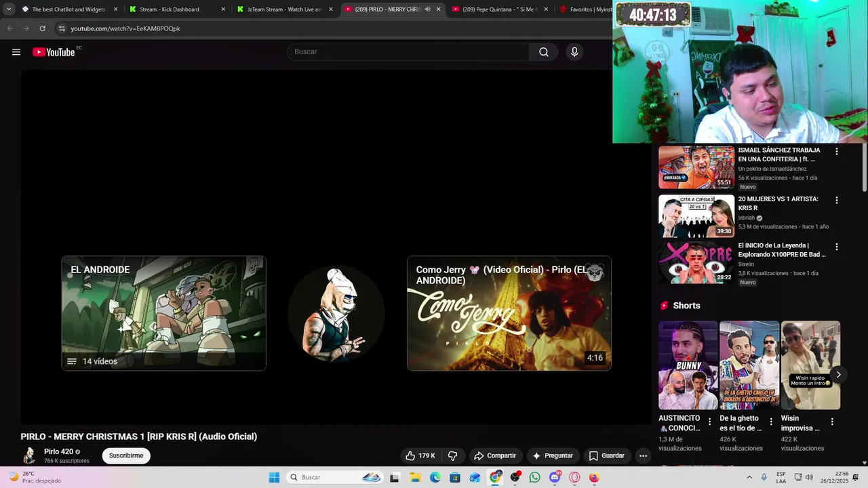This screenshot has height=488, width=868.
Task: Open Chrome from taskbar
Action: click(495, 477)
